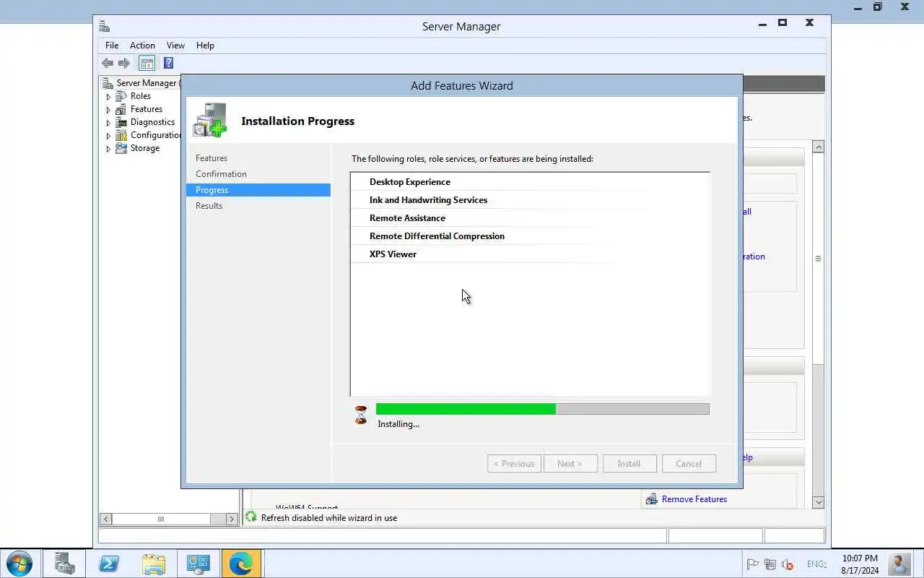Open Microsoft Edge from the taskbar
Screen dimensions: 924x578
coord(241,564)
